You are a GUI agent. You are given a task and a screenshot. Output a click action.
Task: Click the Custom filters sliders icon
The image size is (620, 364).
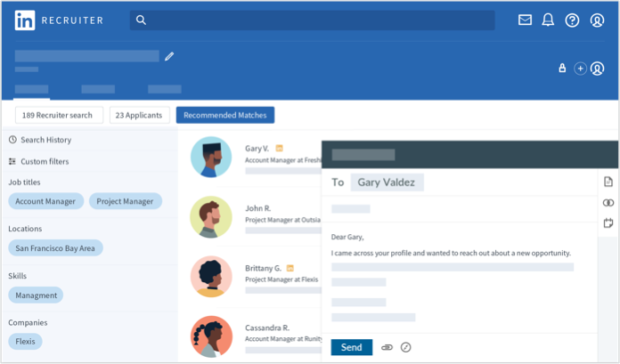pyautogui.click(x=12, y=161)
